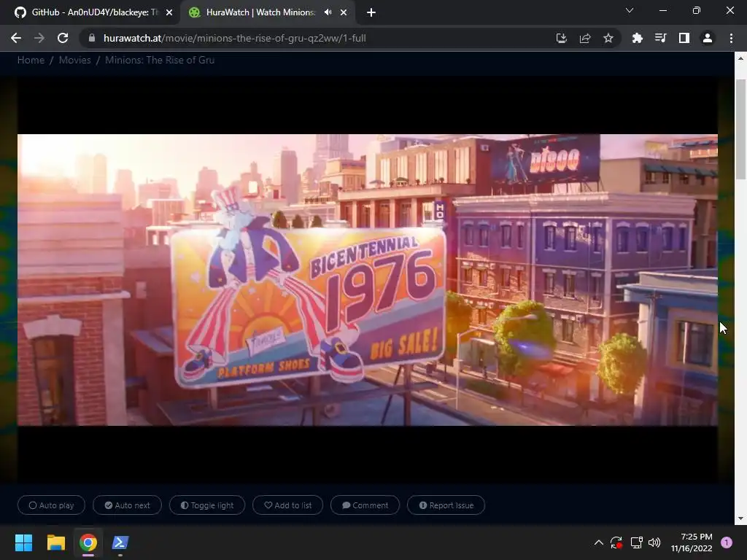Click Minions: The Rise of Gru breadcrumb
Screen dimensions: 747x560
pyautogui.click(x=160, y=60)
